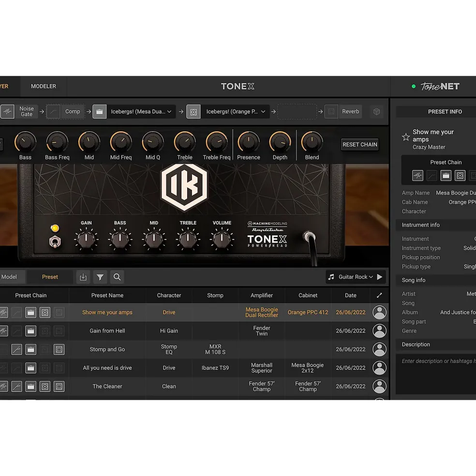This screenshot has height=476, width=476.
Task: Click the expand arrows icon in table header
Action: [379, 295]
